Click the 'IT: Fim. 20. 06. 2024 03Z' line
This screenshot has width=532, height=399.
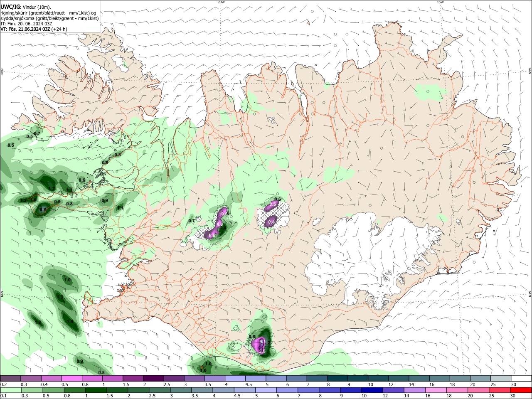coord(27,24)
